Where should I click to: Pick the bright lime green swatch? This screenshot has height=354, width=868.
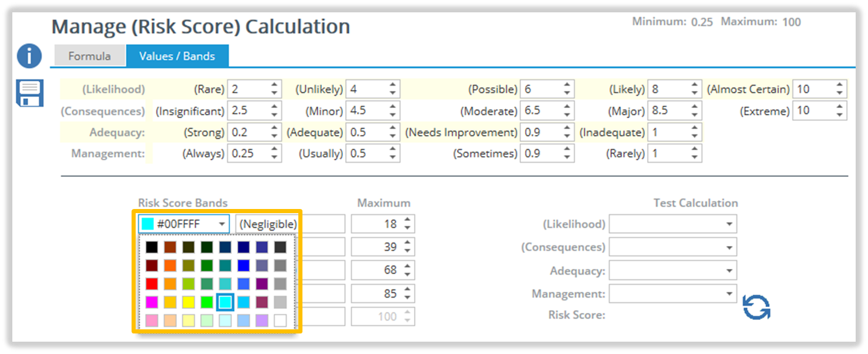tap(207, 302)
